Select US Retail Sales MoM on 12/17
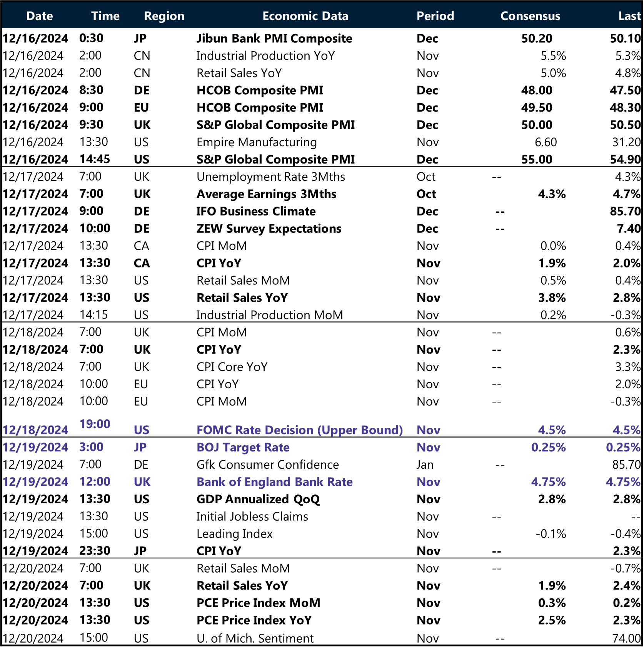 point(243,281)
